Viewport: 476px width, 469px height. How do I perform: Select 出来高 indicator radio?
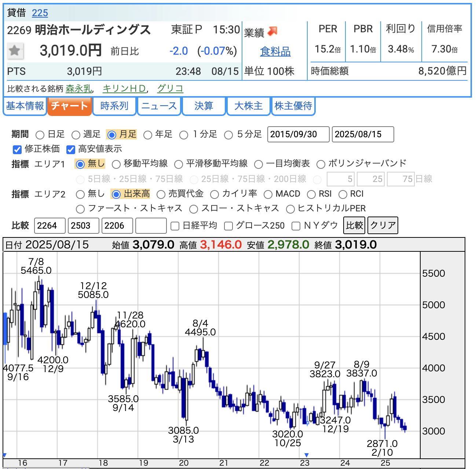coord(116,194)
